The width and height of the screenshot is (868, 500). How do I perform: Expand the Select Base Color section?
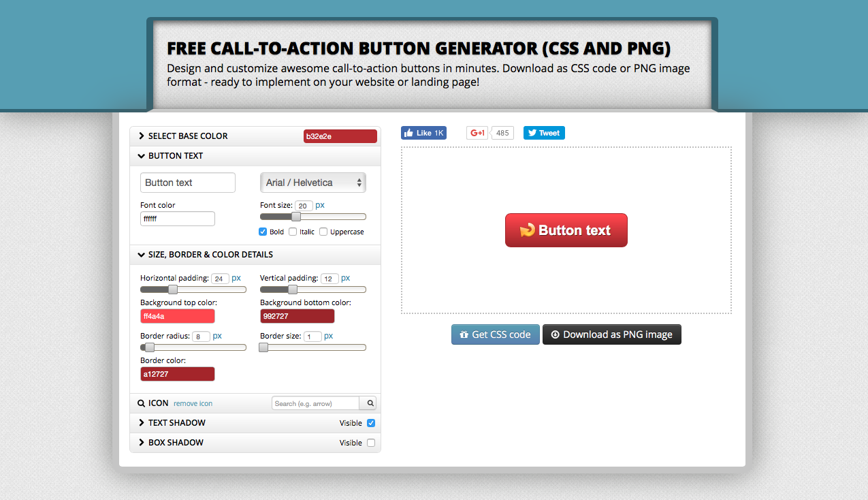[188, 136]
